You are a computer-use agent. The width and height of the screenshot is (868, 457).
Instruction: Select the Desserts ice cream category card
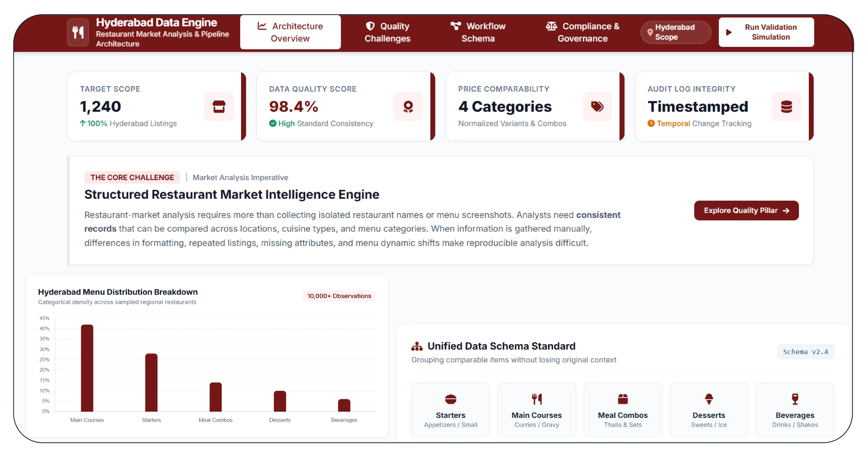pos(709,409)
